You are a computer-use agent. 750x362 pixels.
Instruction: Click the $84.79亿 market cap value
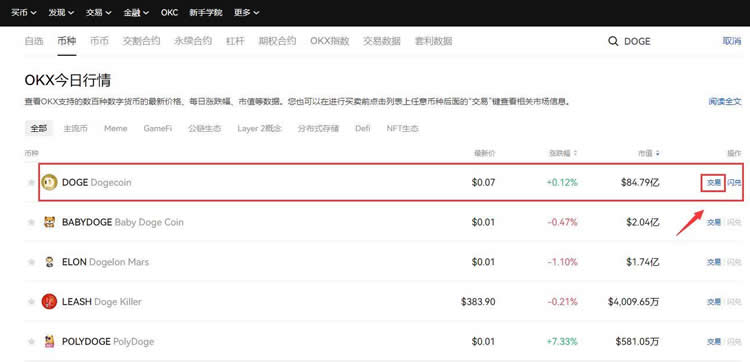click(x=640, y=183)
